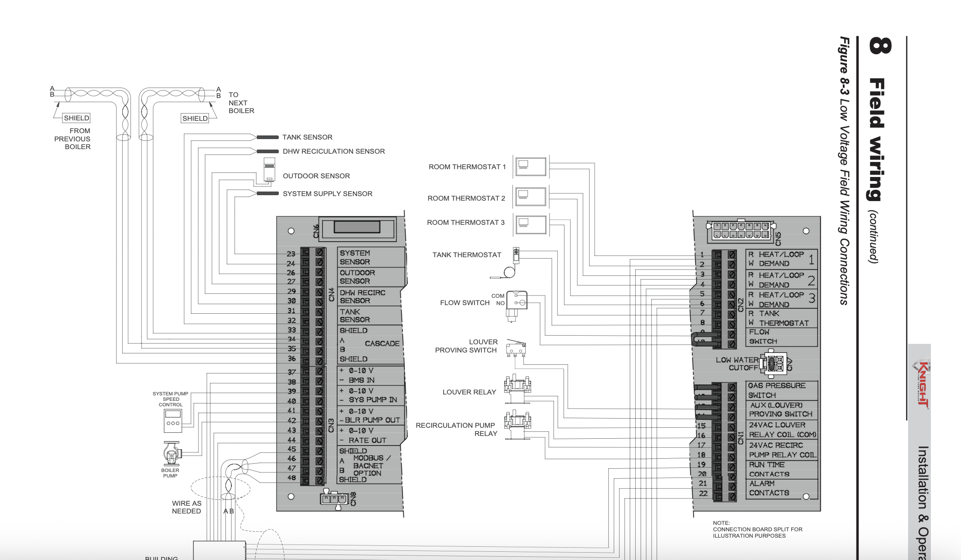Viewport: 961px width, 560px height.
Task: Click the Knight logo in the sidebar
Action: [x=922, y=384]
